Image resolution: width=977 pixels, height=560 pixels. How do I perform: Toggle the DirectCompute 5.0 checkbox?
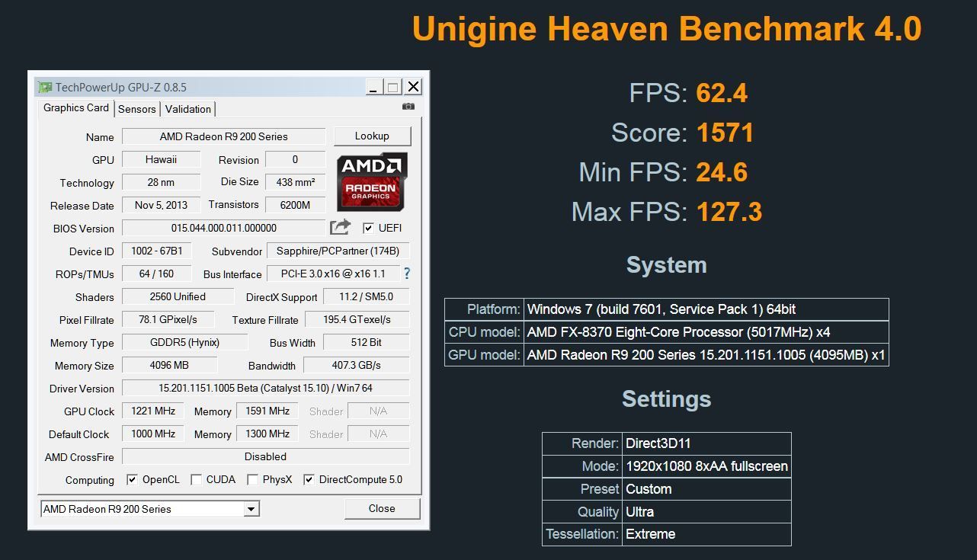pyautogui.click(x=309, y=479)
